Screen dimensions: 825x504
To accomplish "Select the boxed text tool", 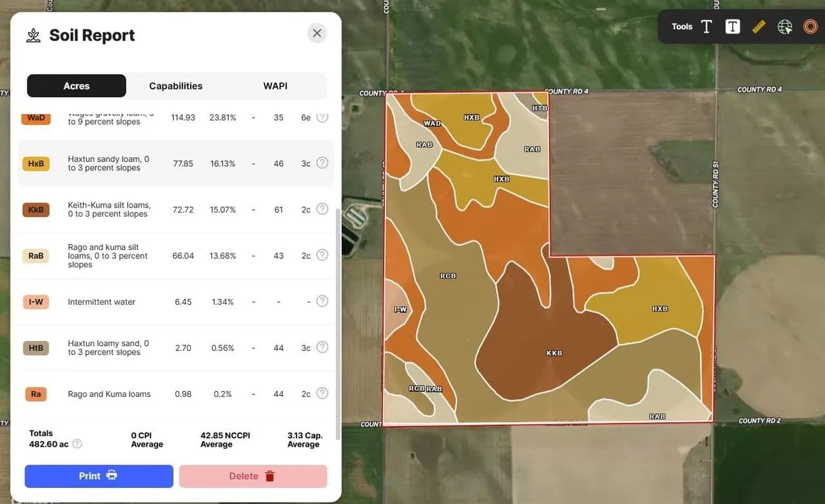I will click(x=732, y=26).
